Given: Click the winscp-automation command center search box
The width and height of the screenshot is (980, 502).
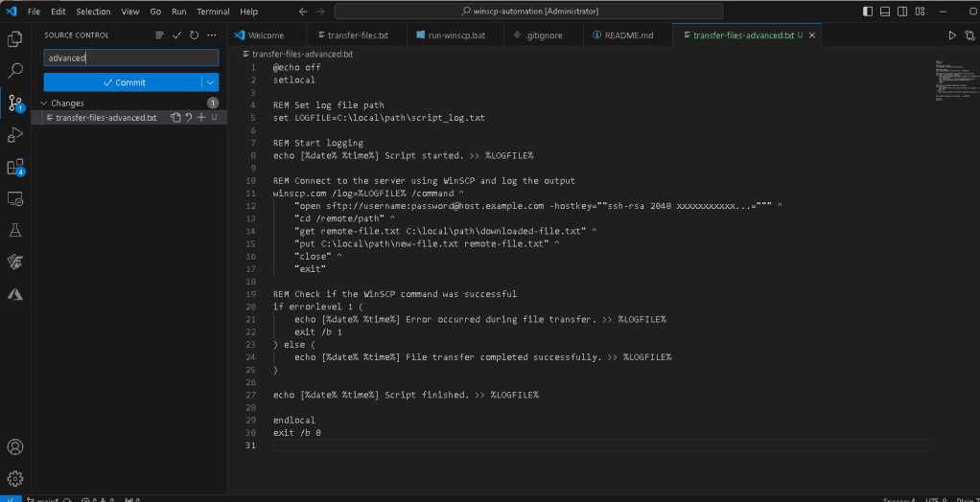Looking at the screenshot, I should click(x=528, y=11).
